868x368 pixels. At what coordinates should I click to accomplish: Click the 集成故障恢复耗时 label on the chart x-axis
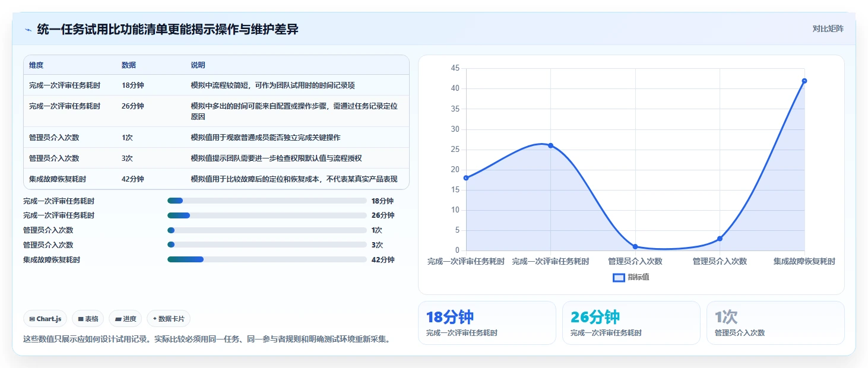[804, 261]
